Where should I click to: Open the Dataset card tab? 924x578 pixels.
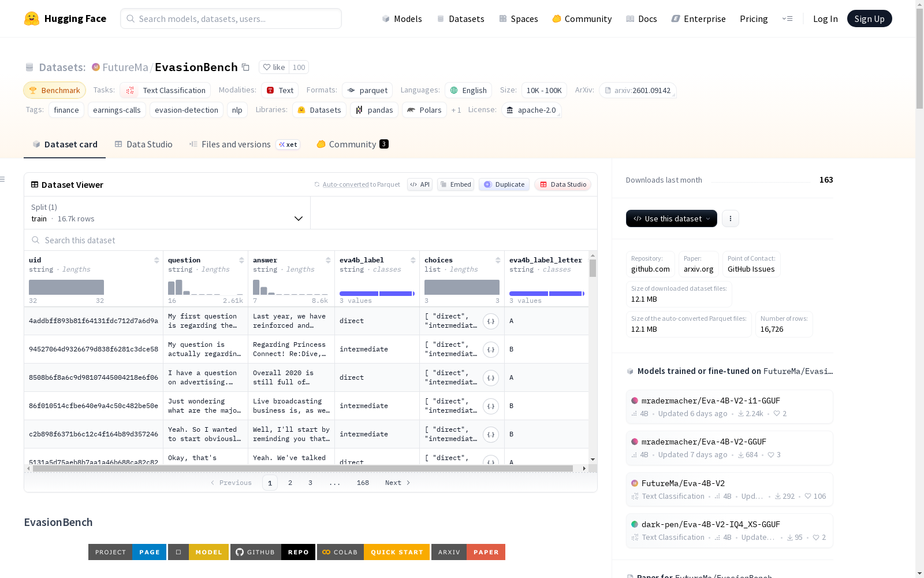coord(65,144)
